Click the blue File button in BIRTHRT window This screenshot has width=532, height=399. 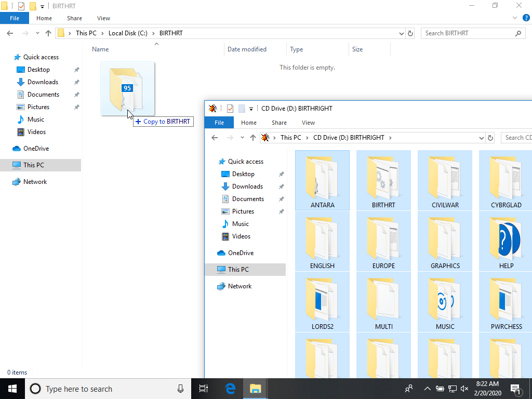click(x=15, y=18)
